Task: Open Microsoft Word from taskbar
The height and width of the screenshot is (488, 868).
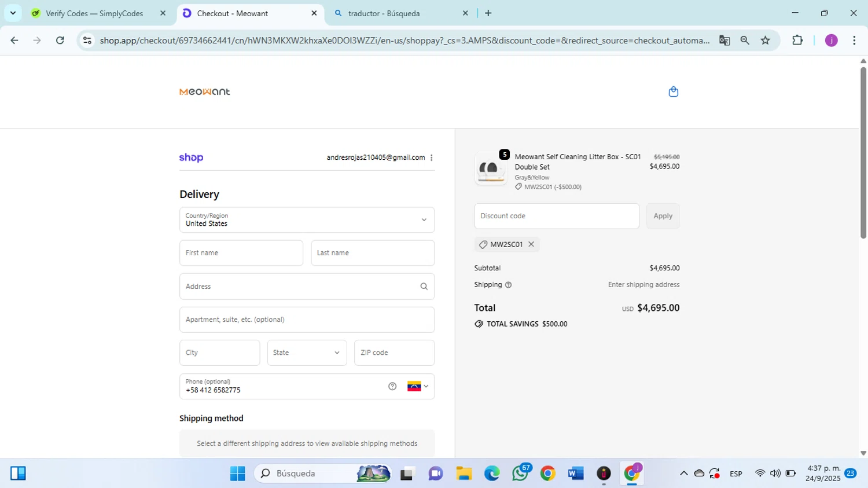Action: pyautogui.click(x=576, y=474)
